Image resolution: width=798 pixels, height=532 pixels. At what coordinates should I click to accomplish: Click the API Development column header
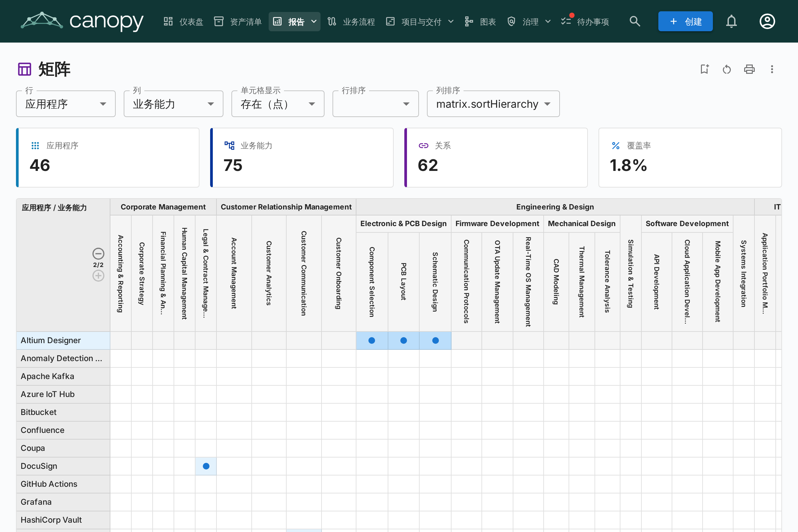[x=656, y=282]
